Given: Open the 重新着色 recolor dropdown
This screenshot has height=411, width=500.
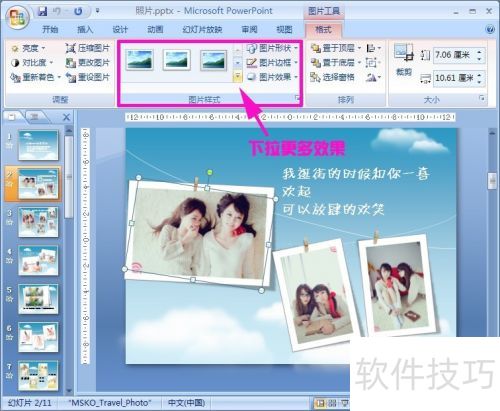Looking at the screenshot, I should click(x=35, y=77).
